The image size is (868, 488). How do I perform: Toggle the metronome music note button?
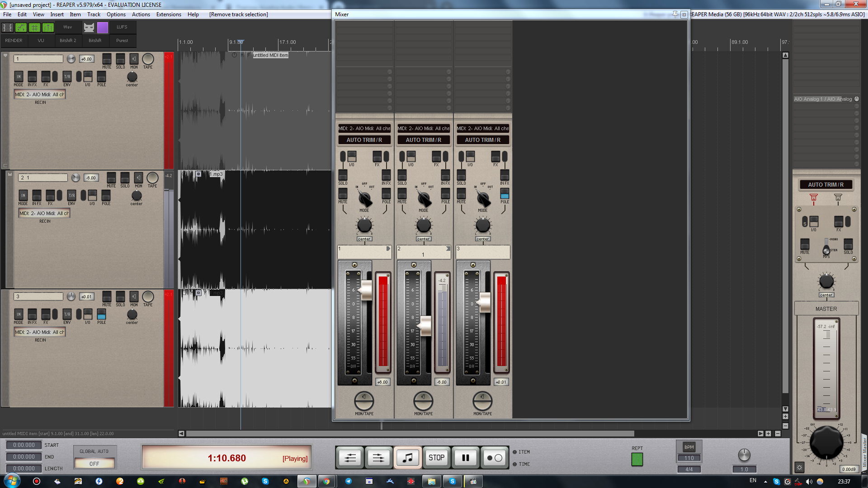[408, 458]
